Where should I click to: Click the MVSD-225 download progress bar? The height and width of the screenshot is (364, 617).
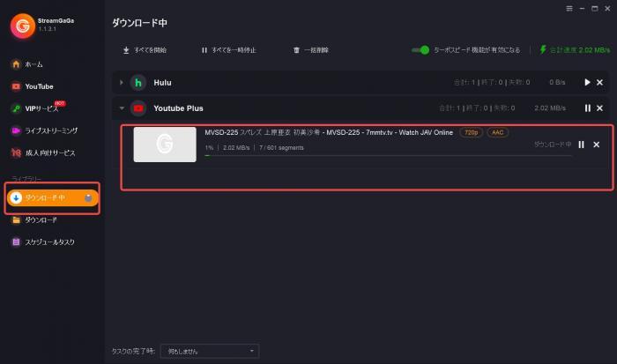tap(388, 156)
